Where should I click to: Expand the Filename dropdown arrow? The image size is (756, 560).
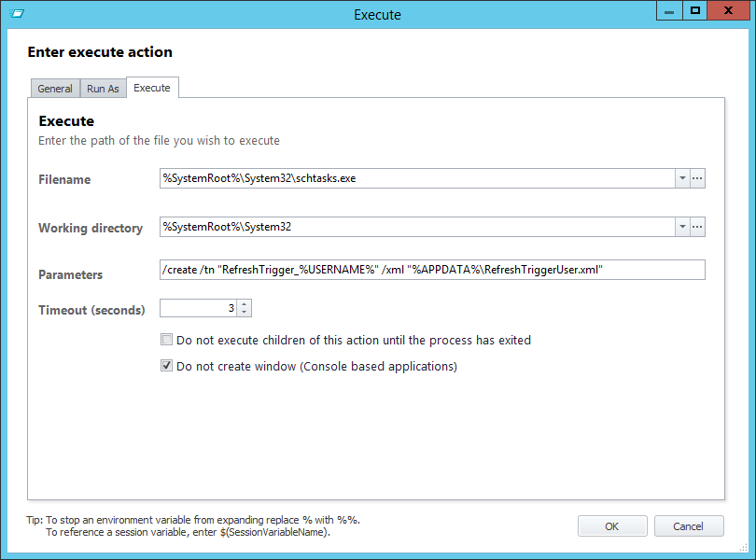click(681, 178)
